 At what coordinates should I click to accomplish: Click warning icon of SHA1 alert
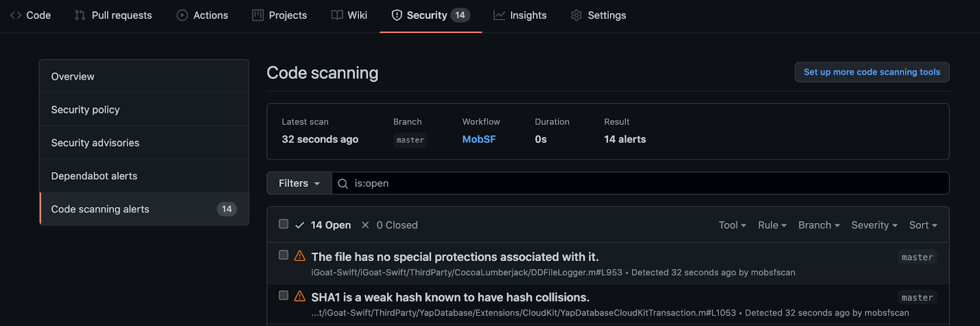300,296
